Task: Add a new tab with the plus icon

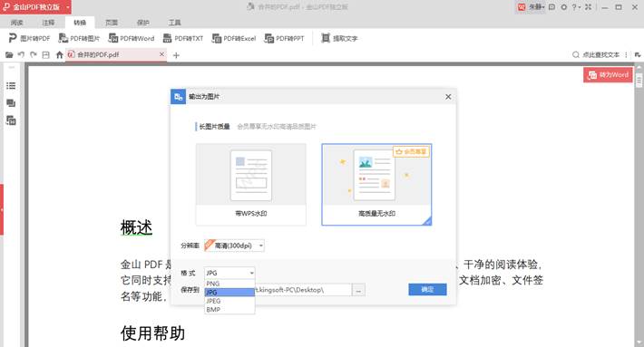Action: (x=176, y=55)
